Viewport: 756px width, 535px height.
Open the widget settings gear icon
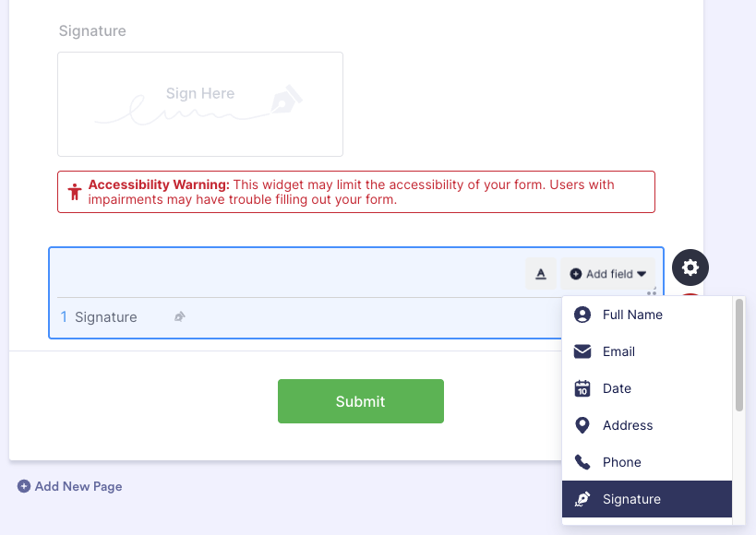coord(690,267)
